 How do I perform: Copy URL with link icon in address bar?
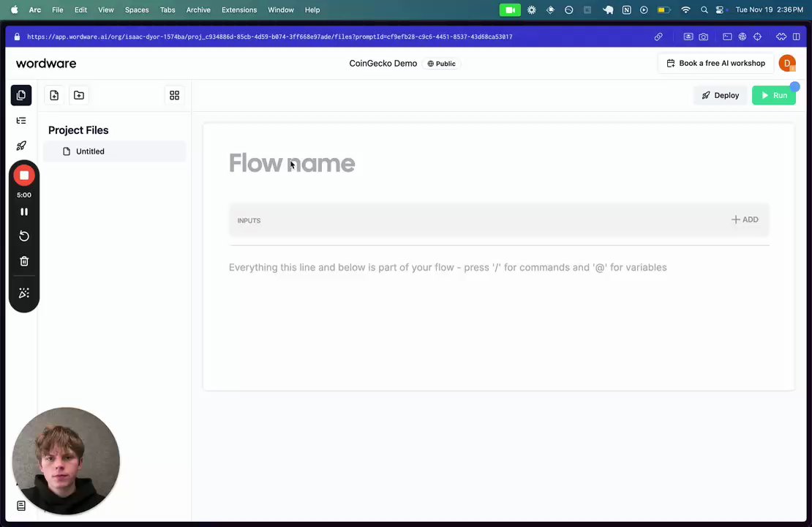(658, 37)
